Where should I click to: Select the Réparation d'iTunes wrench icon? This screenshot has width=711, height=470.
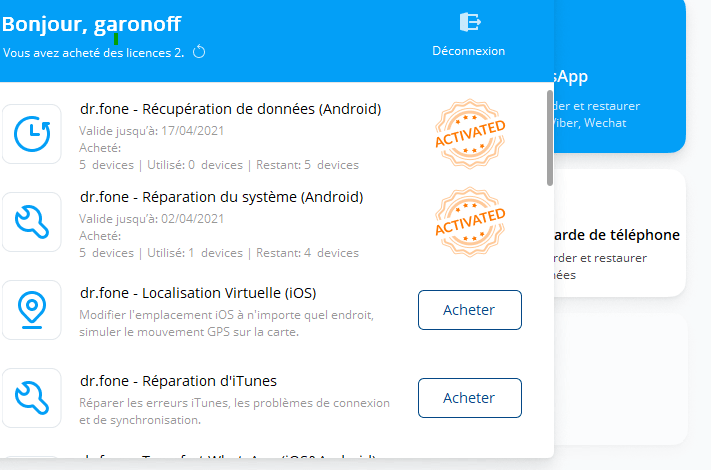pos(32,397)
